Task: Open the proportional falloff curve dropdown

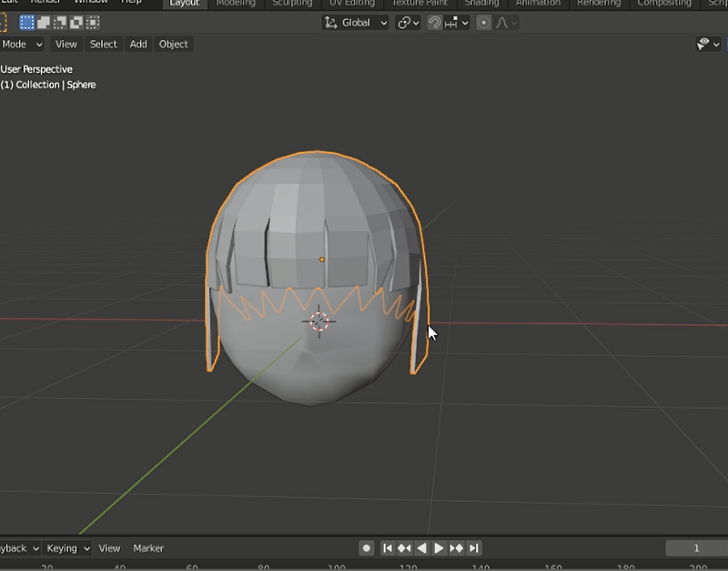Action: [x=506, y=23]
